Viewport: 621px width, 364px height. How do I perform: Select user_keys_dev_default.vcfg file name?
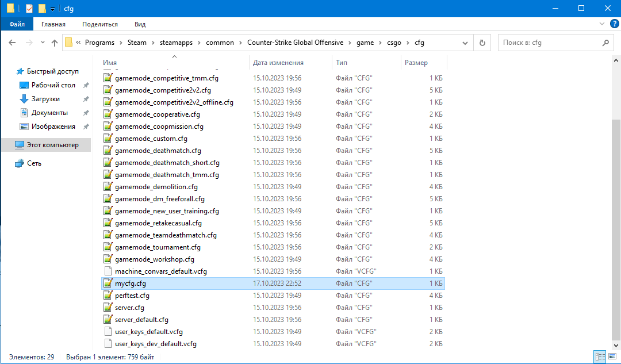[x=156, y=344]
